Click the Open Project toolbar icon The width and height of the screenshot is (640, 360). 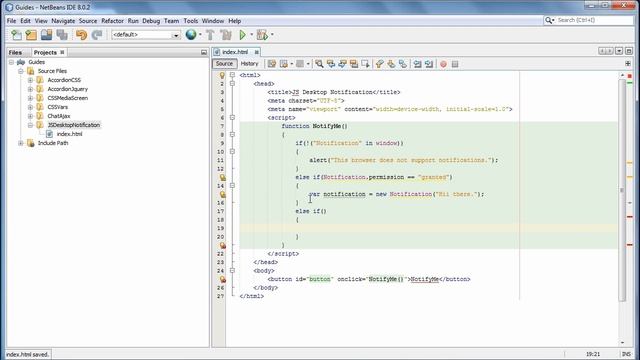[x=47, y=35]
